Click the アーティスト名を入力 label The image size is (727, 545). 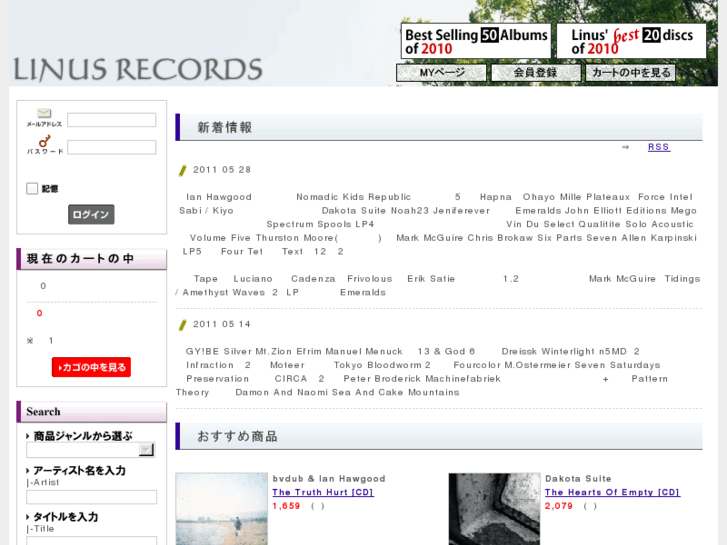(79, 470)
